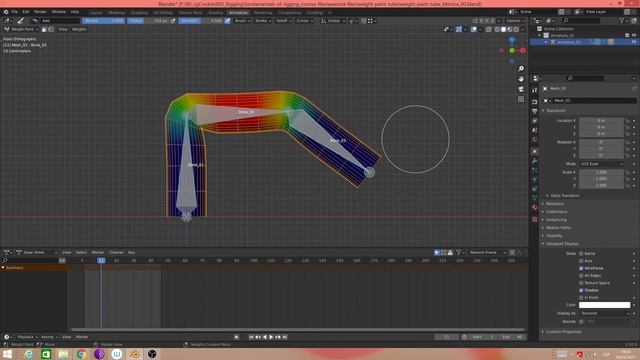640x360 pixels.
Task: Toggle pressure sensitivity for Strength
Action: (x=227, y=20)
